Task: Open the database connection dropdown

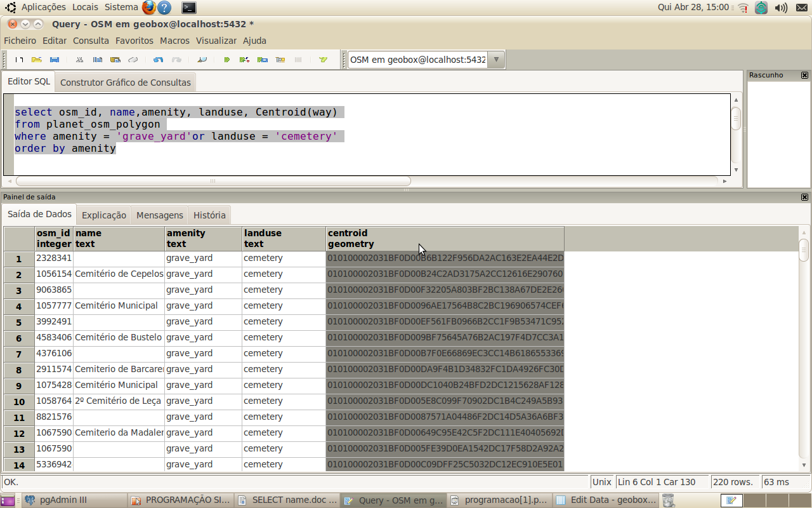Action: tap(496, 60)
